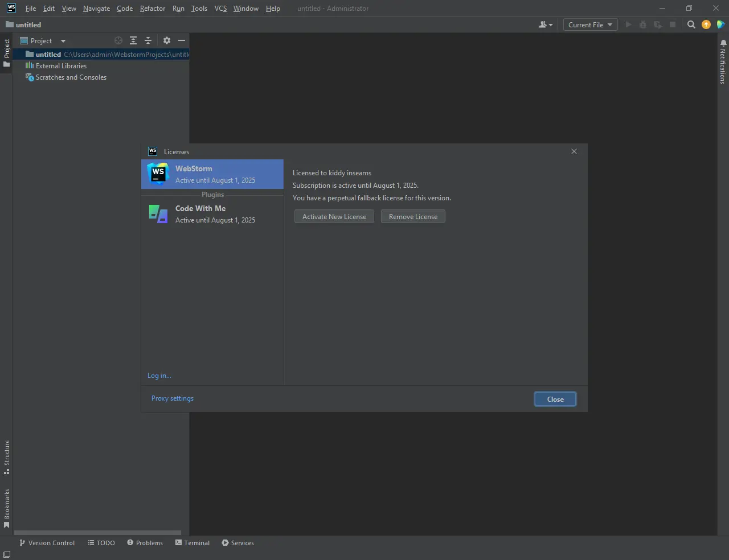The height and width of the screenshot is (560, 729).
Task: Click the Select Opened File target icon
Action: point(118,40)
